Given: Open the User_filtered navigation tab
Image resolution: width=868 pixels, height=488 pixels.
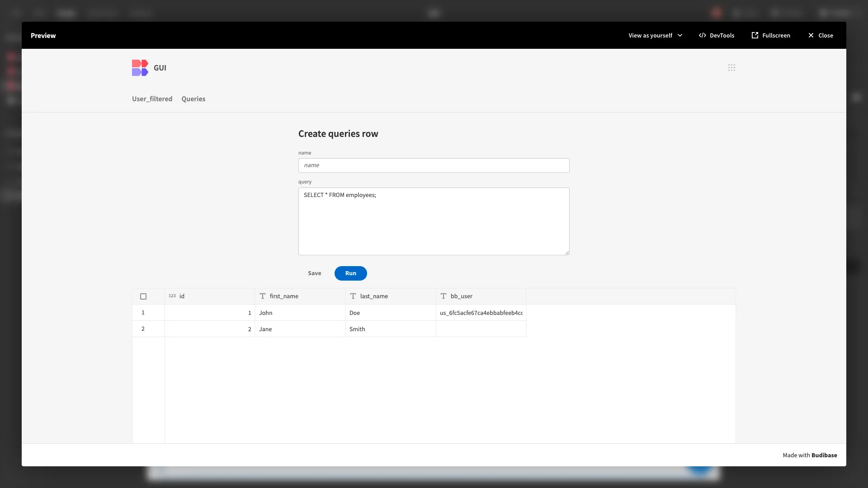Looking at the screenshot, I should (152, 99).
